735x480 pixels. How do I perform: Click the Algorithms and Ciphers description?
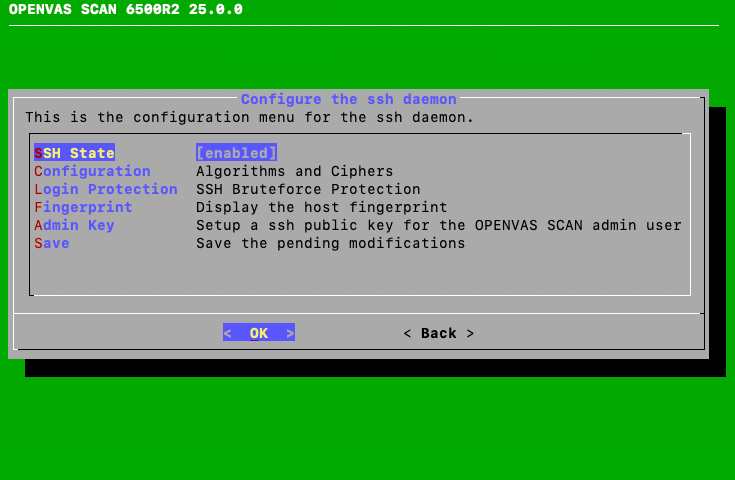294,171
